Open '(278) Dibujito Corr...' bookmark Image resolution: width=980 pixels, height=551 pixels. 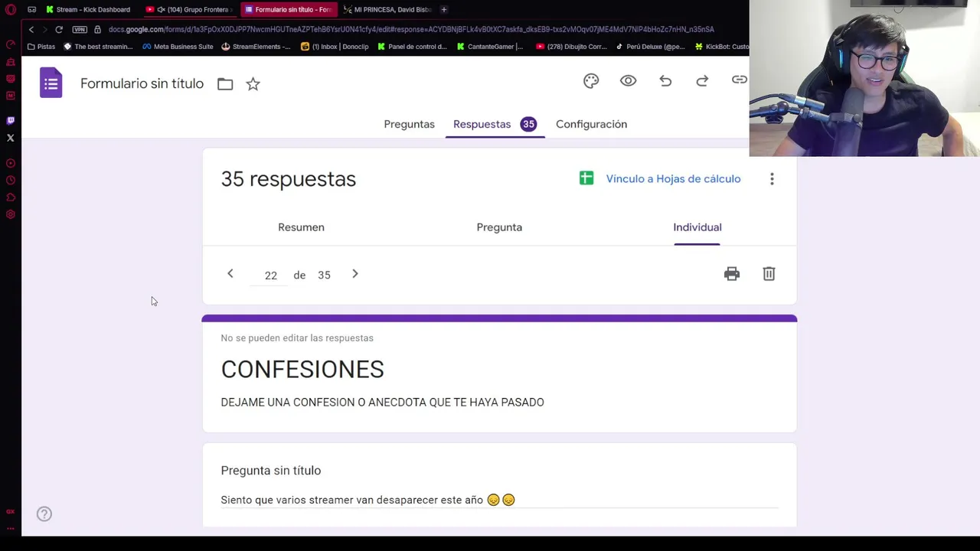(x=571, y=47)
